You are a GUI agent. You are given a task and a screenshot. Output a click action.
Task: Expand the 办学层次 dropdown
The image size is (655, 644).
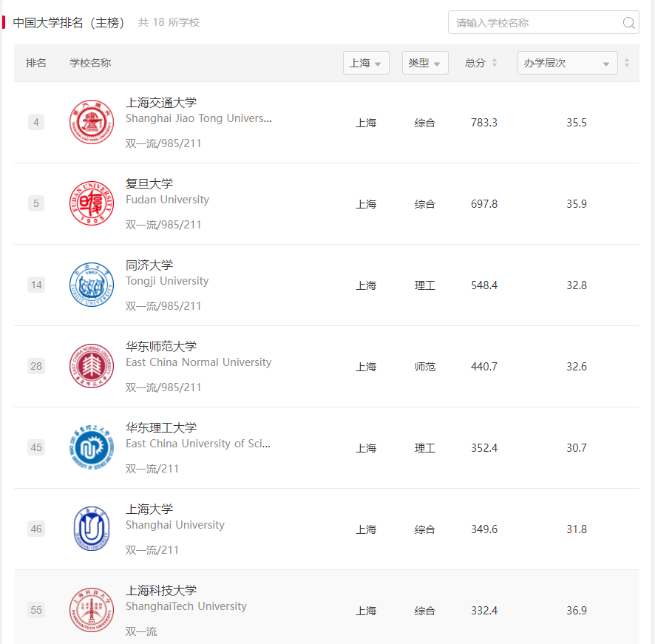click(567, 63)
